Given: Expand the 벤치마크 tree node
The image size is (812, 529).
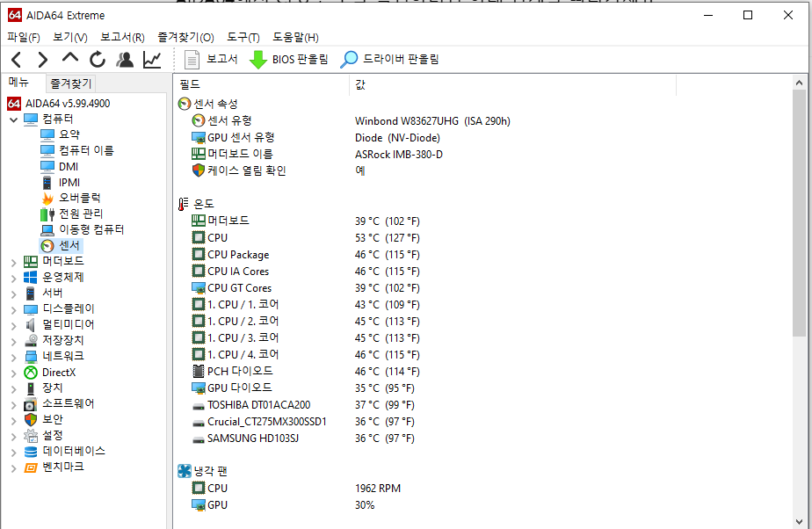Looking at the screenshot, I should click(x=13, y=468).
